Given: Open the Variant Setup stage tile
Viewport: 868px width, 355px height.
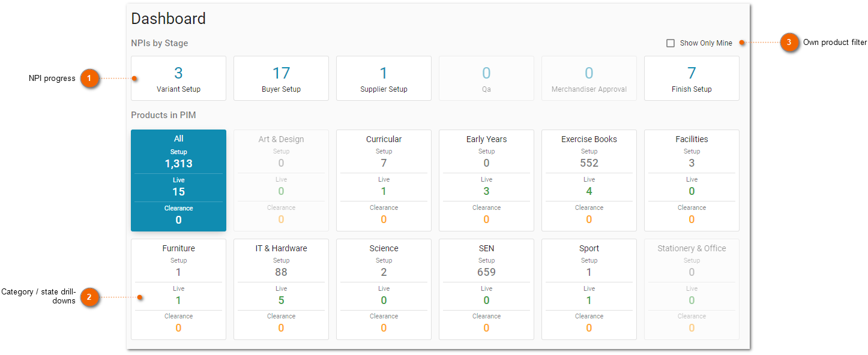Looking at the screenshot, I should click(x=178, y=79).
